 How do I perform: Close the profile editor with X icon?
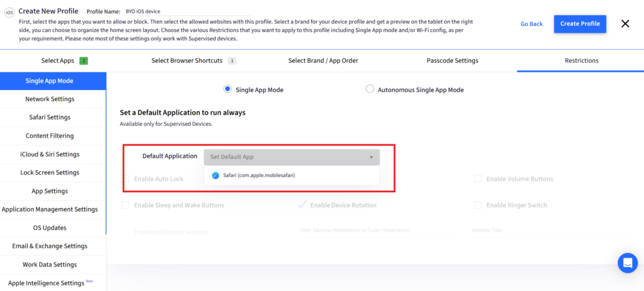[x=625, y=24]
